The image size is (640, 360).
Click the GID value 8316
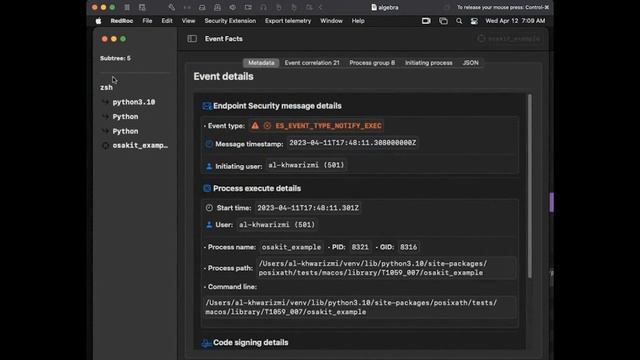409,247
